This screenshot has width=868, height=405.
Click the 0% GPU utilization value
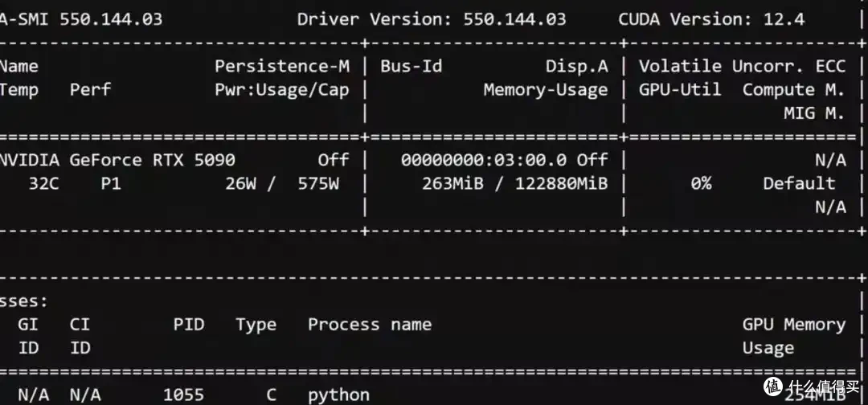coord(702,184)
